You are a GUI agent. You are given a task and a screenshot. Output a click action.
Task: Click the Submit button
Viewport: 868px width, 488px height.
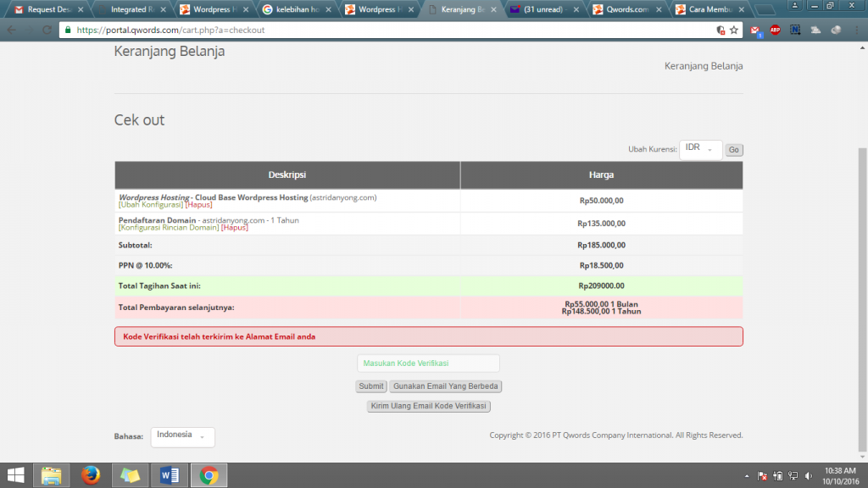(x=370, y=386)
